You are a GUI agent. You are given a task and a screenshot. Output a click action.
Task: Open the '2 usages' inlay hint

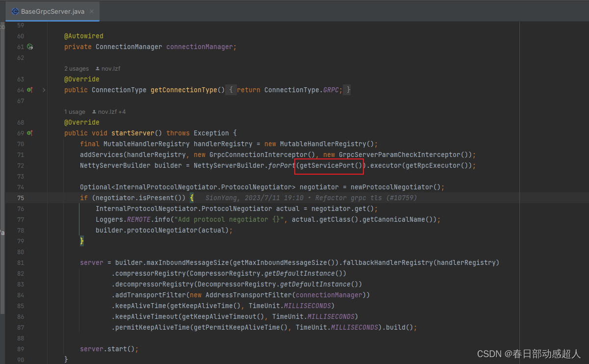click(x=77, y=69)
